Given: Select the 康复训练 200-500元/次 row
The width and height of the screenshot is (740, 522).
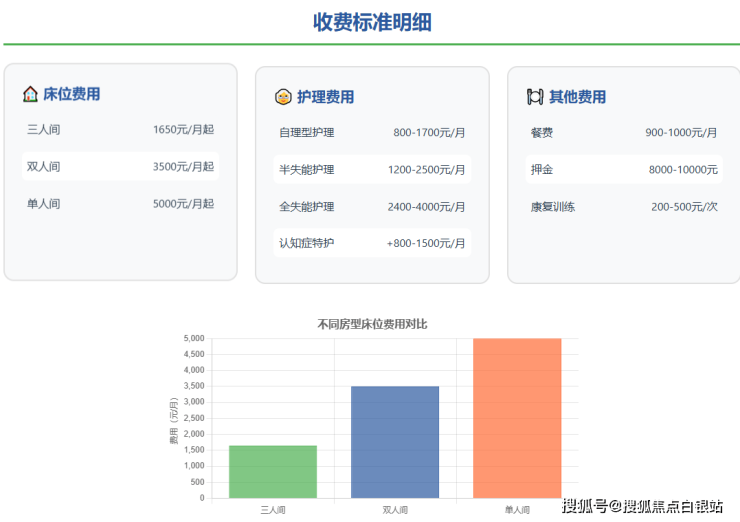Looking at the screenshot, I should (624, 207).
